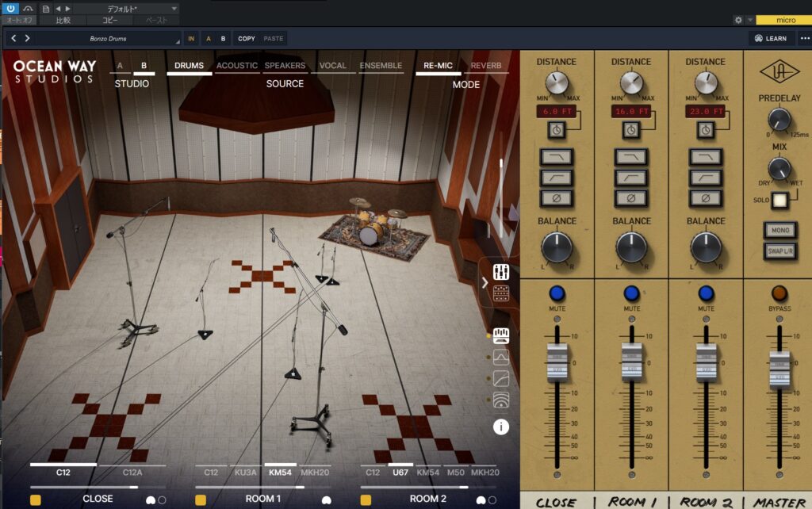Image resolution: width=812 pixels, height=509 pixels.
Task: Open the EQ curve view icon
Action: [x=500, y=358]
